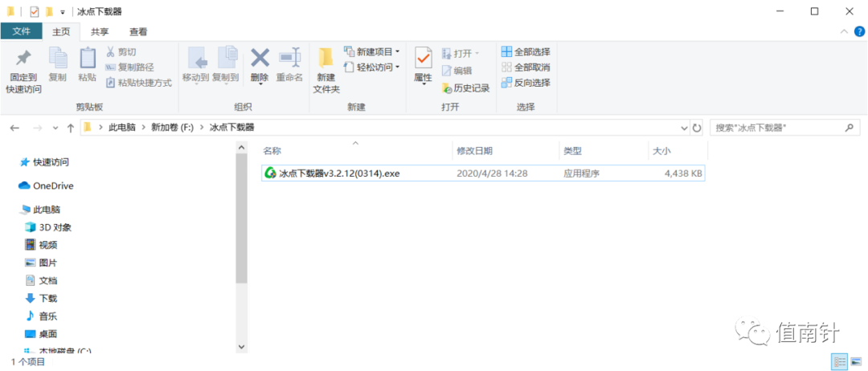This screenshot has height=371, width=868.
Task: Open Downloads folder in sidebar
Action: tap(42, 299)
